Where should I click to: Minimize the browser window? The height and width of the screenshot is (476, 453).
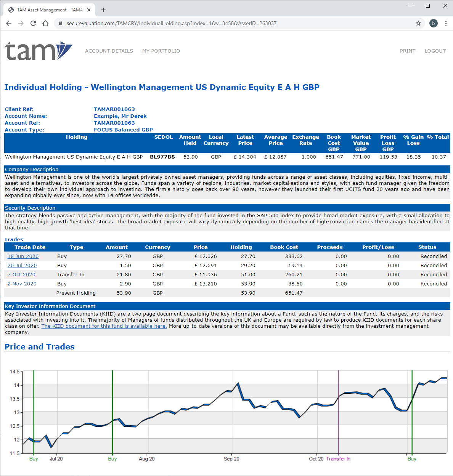(410, 6)
